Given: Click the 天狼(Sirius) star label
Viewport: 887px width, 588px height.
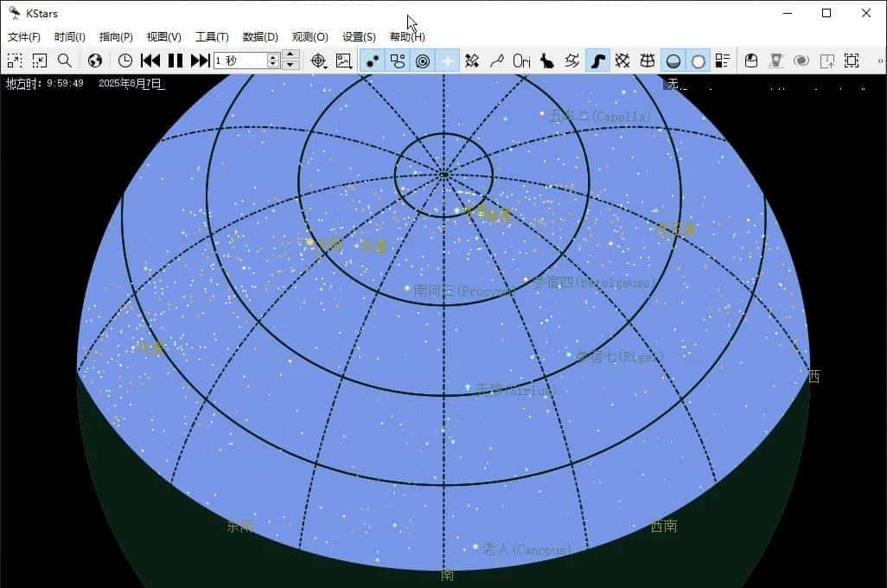Looking at the screenshot, I should 515,391.
